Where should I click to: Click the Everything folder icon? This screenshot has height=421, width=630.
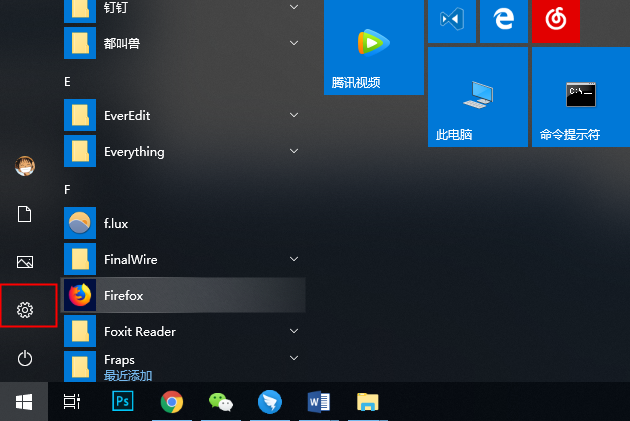[x=80, y=151]
